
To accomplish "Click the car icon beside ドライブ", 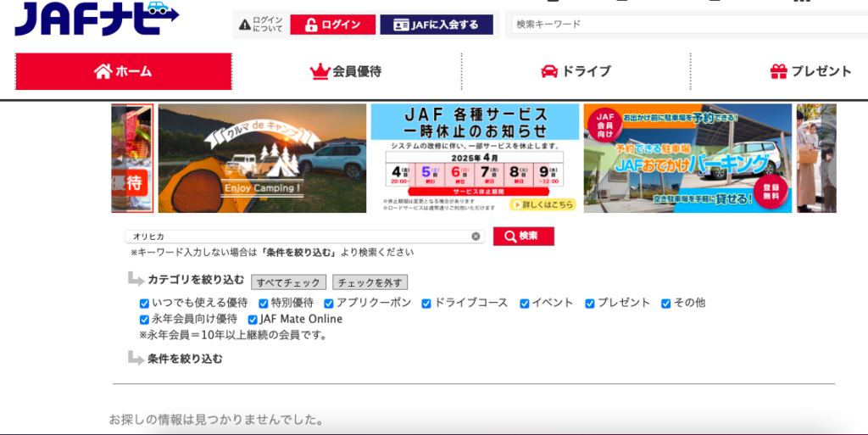I will tap(549, 71).
